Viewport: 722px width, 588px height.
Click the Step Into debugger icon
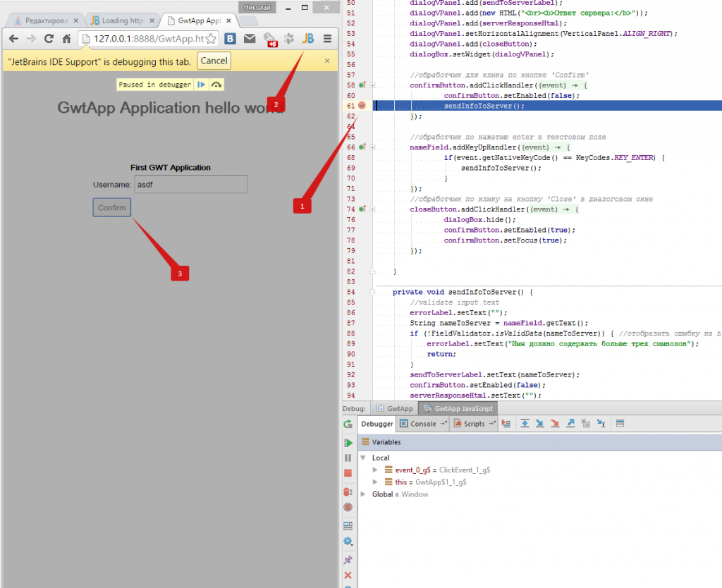539,423
